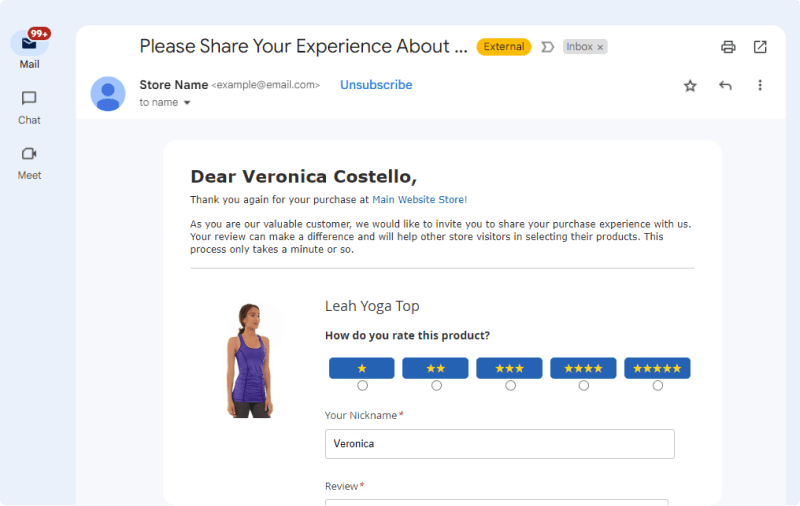This screenshot has width=800, height=506.
Task: Select the four-star rating radio button
Action: pyautogui.click(x=584, y=386)
